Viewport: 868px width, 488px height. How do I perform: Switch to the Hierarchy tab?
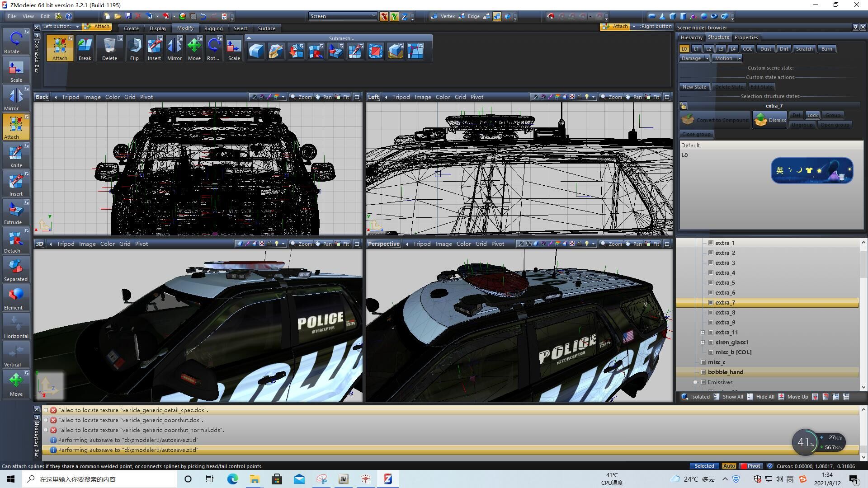coord(691,38)
